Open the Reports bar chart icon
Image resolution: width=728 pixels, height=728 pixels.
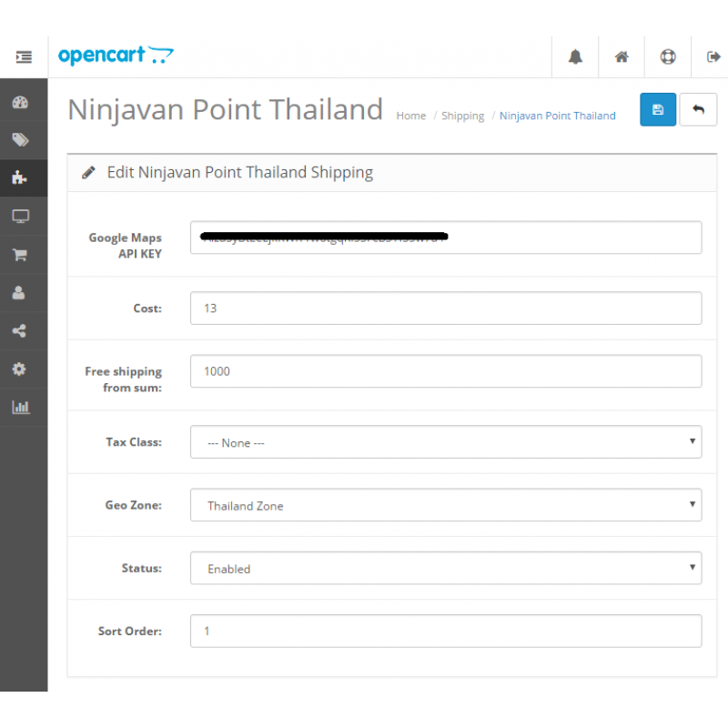(x=20, y=408)
